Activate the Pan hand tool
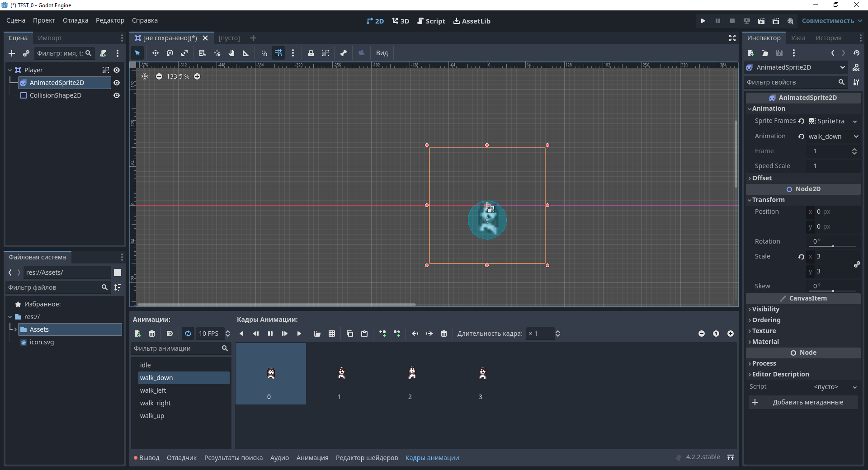This screenshot has width=868, height=470. [231, 53]
